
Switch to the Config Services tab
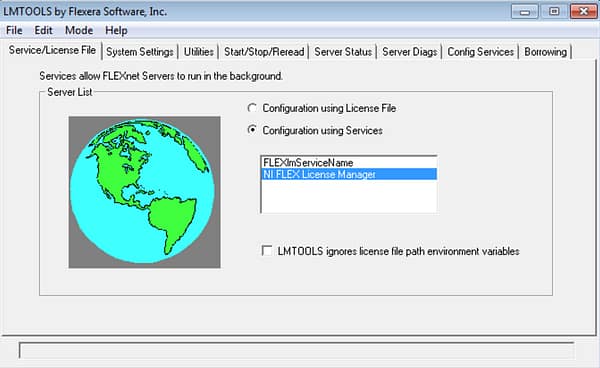click(x=480, y=52)
